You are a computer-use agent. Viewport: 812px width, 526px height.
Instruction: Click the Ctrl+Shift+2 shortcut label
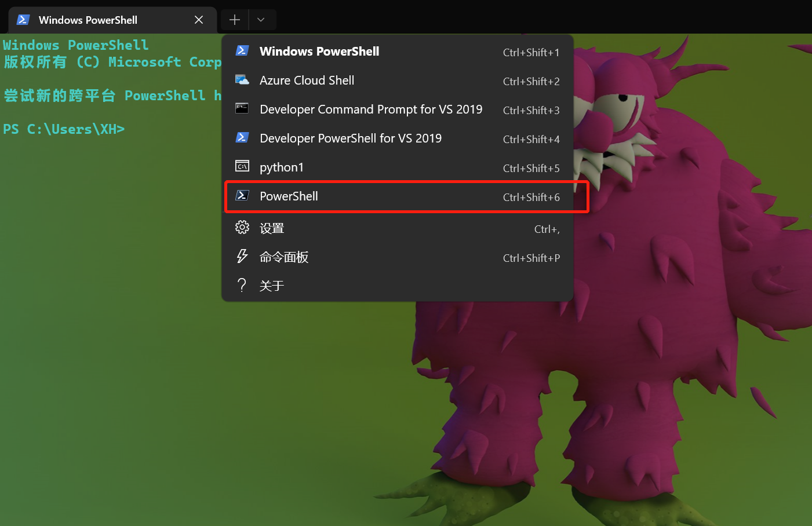coord(531,82)
